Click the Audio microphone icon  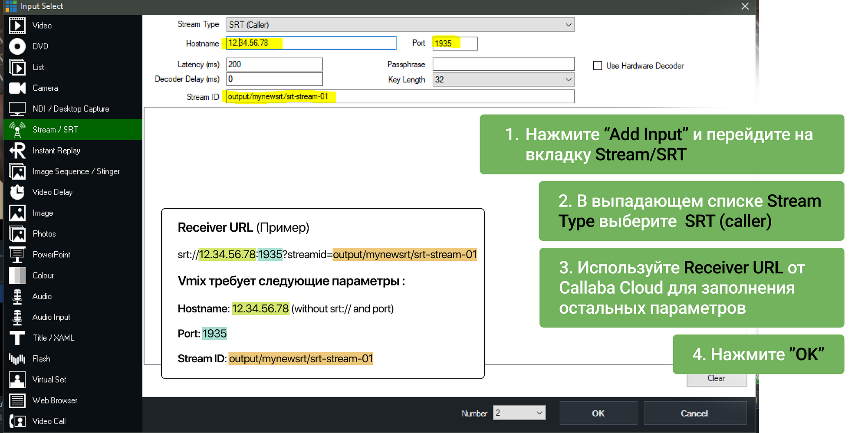point(17,296)
